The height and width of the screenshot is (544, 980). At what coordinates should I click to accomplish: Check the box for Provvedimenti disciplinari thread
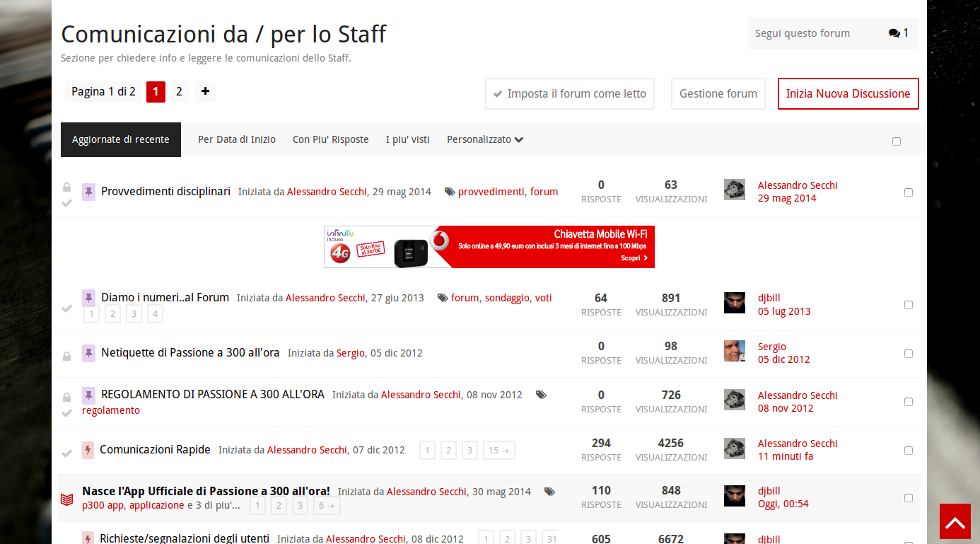909,192
